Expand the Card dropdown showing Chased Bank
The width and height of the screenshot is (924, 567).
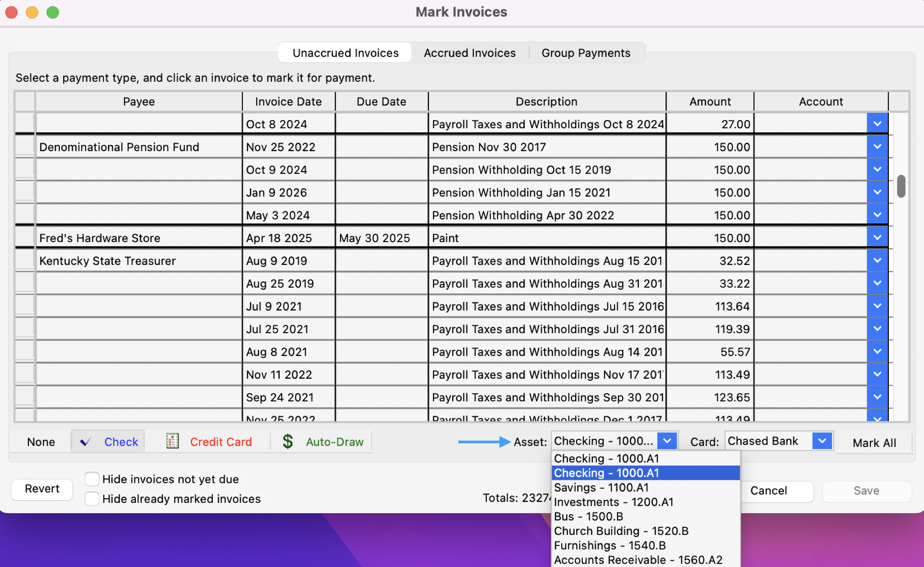[x=822, y=441]
